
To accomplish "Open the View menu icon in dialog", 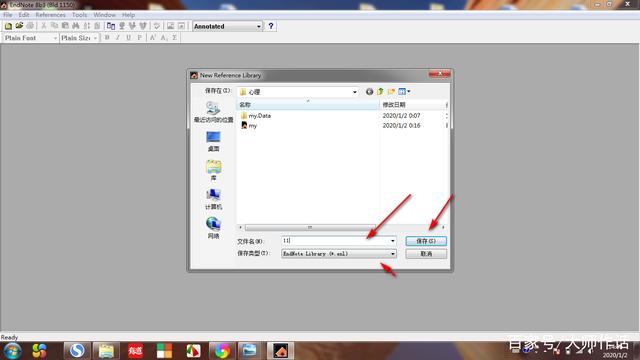I will point(404,92).
